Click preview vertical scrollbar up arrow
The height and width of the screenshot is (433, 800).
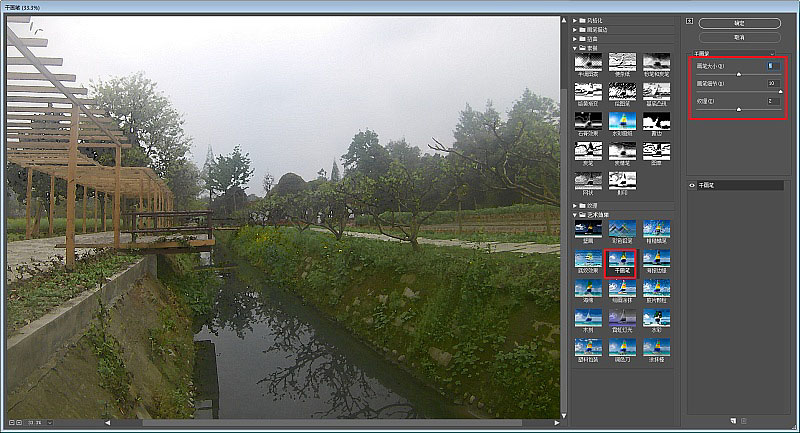tap(564, 20)
